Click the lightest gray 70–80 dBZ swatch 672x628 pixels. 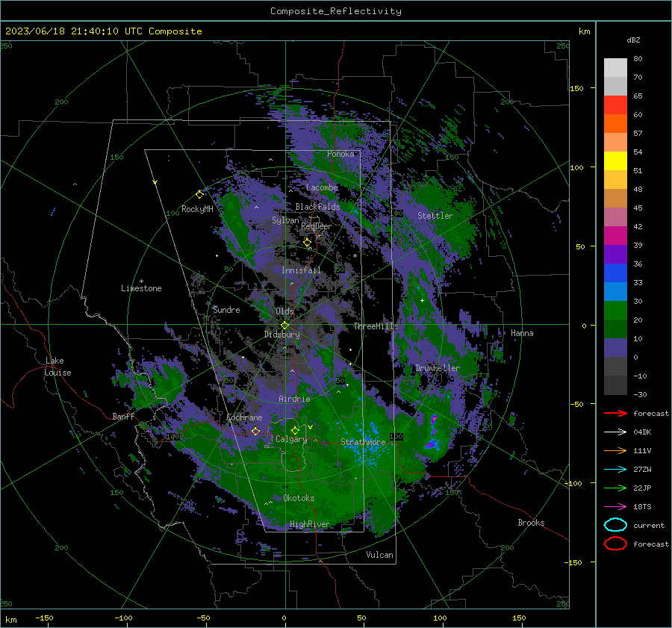point(615,67)
